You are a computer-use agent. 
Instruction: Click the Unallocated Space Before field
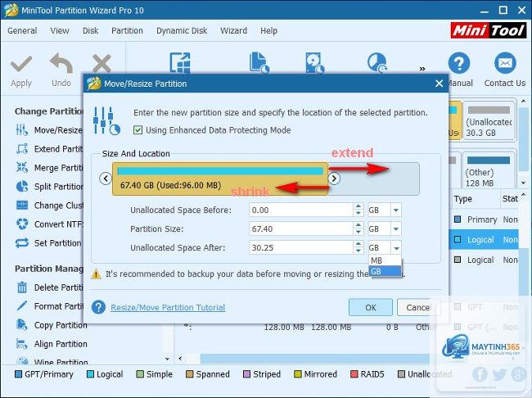click(x=301, y=210)
